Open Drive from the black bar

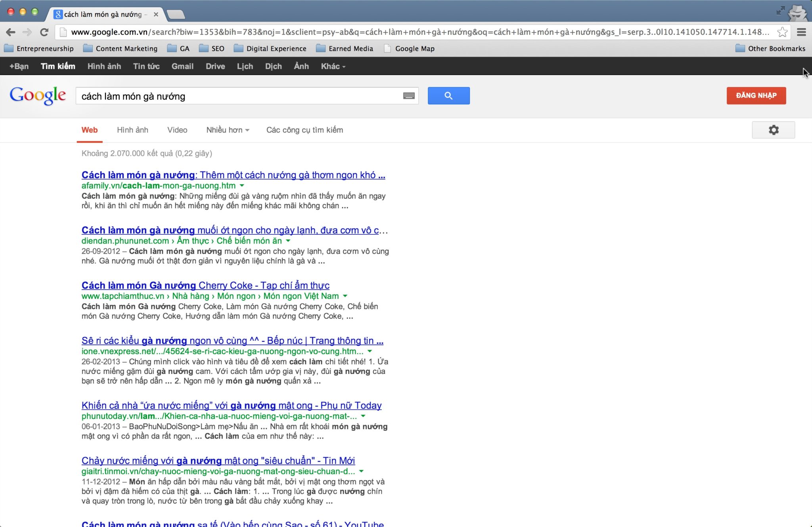pos(215,66)
